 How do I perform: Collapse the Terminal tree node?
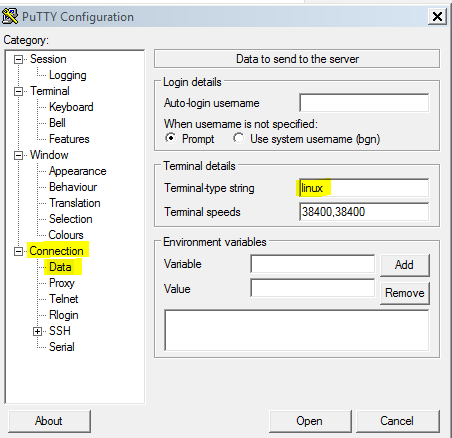click(x=18, y=92)
